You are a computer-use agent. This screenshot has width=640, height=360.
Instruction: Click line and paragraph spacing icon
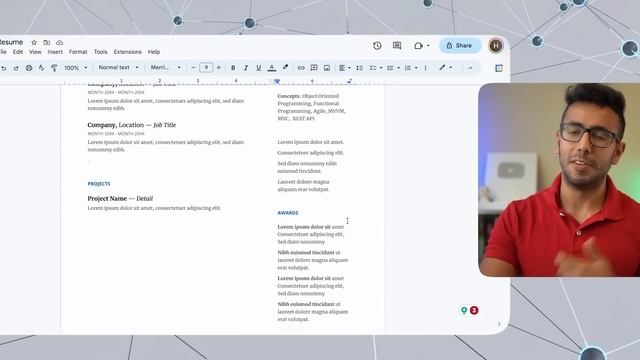click(360, 68)
